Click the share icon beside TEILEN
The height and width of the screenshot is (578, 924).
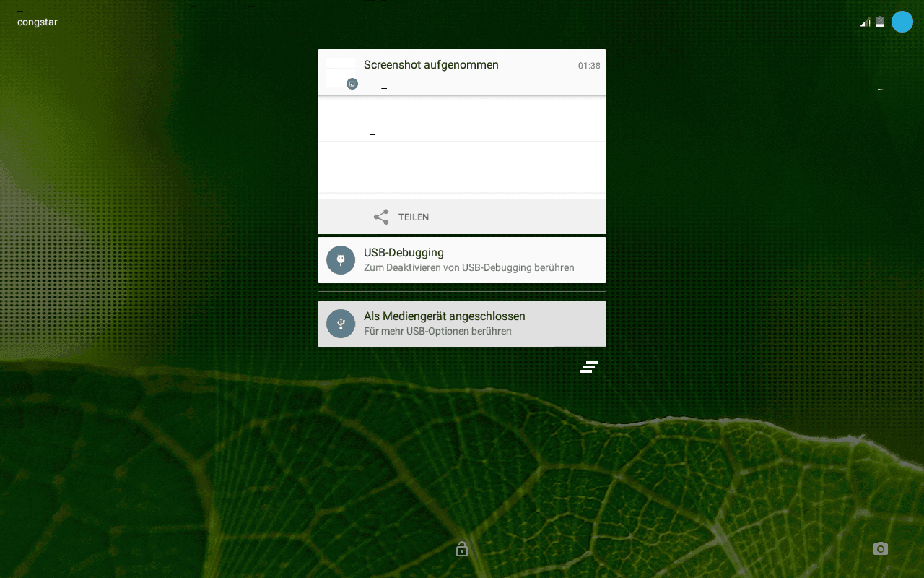pos(381,217)
